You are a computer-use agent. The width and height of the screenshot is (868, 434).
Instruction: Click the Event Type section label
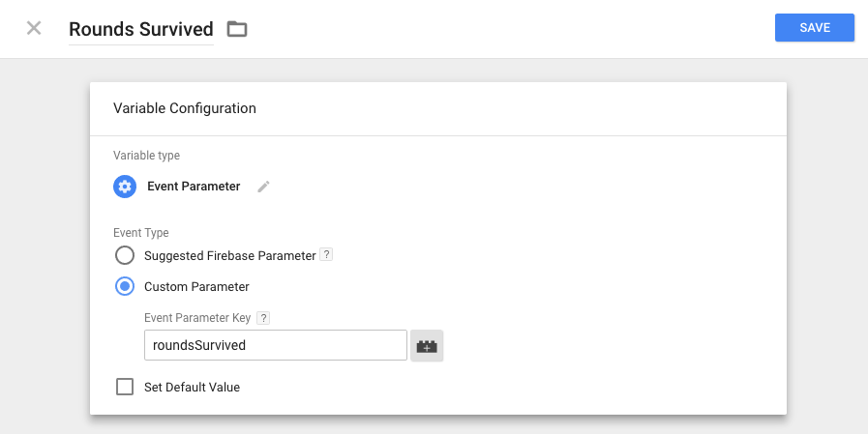click(141, 233)
